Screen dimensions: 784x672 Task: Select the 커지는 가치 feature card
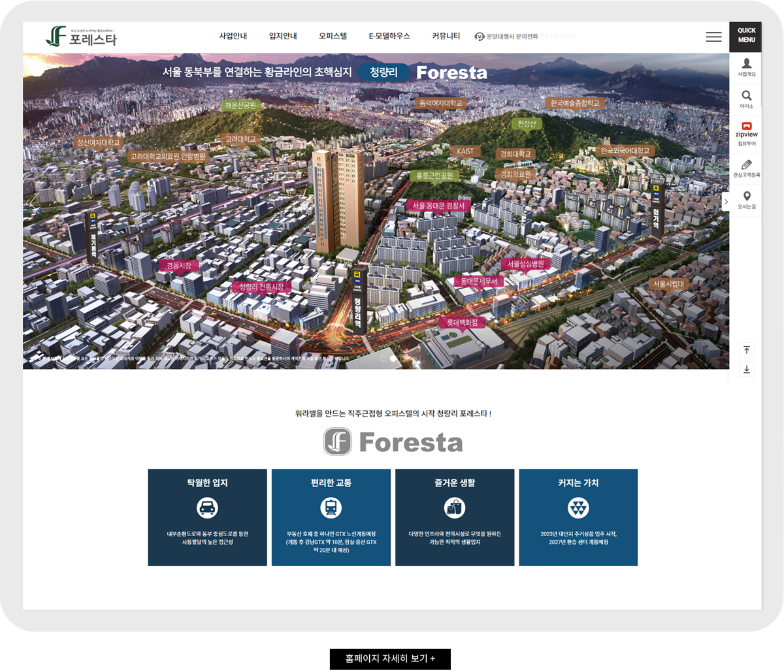point(578,517)
